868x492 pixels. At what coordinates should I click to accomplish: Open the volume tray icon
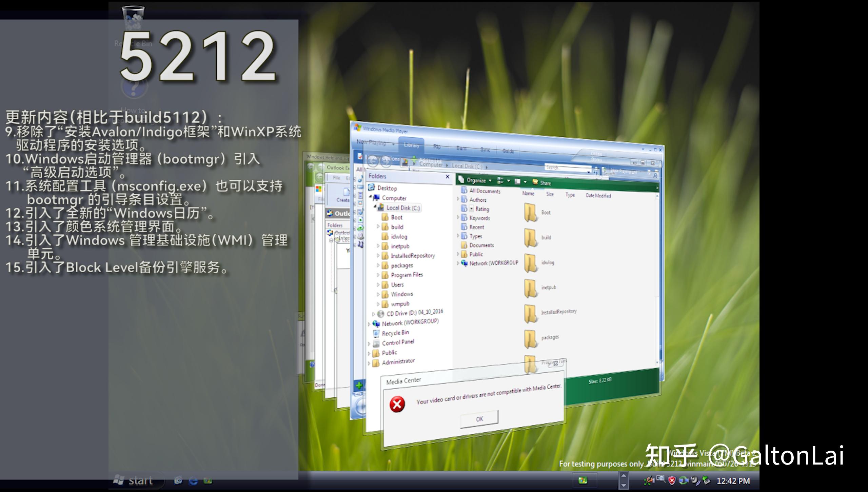(x=695, y=480)
